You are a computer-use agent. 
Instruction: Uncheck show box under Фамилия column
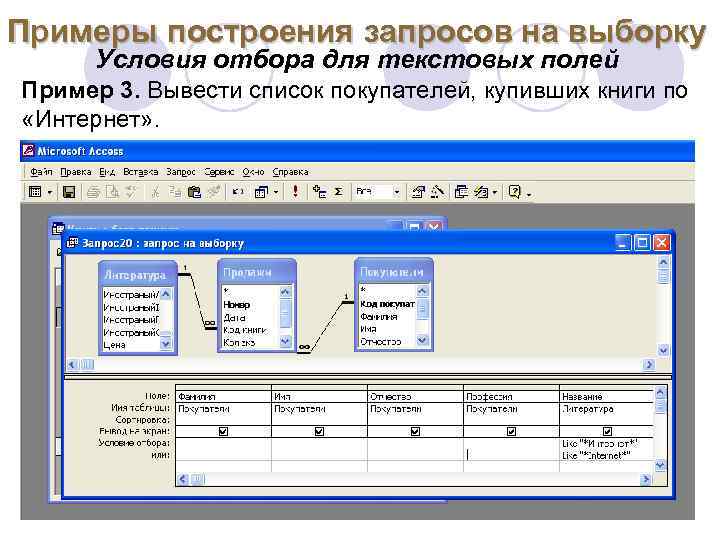[x=223, y=431]
